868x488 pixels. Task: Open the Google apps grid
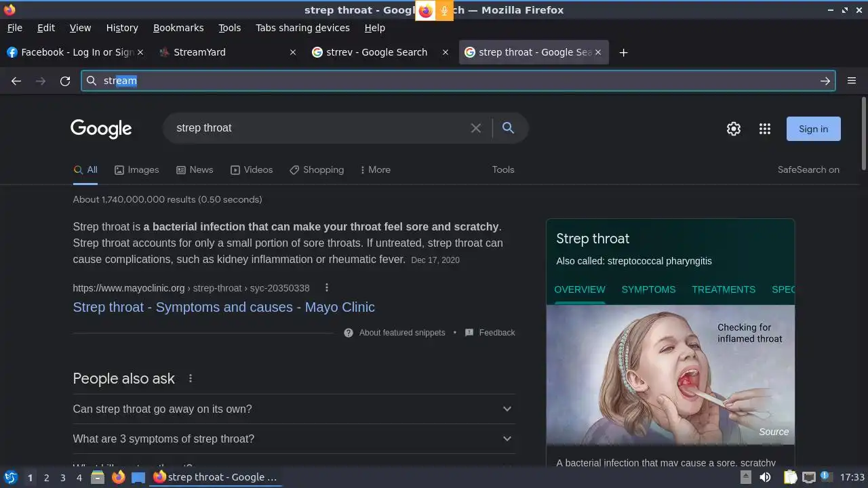765,129
